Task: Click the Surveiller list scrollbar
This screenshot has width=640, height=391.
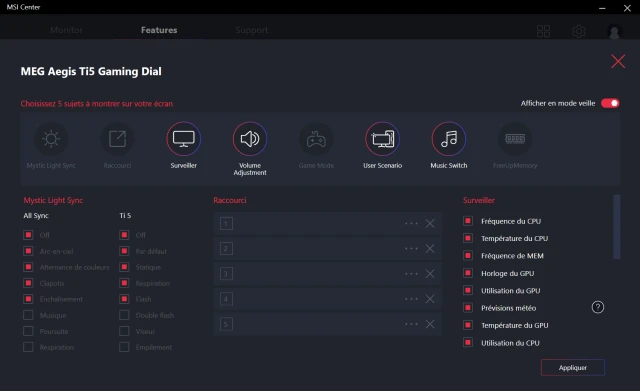Action: [617, 227]
